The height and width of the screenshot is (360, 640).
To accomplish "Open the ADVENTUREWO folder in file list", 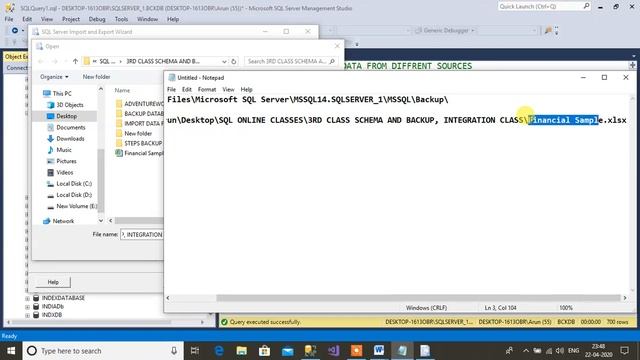I will (140, 104).
